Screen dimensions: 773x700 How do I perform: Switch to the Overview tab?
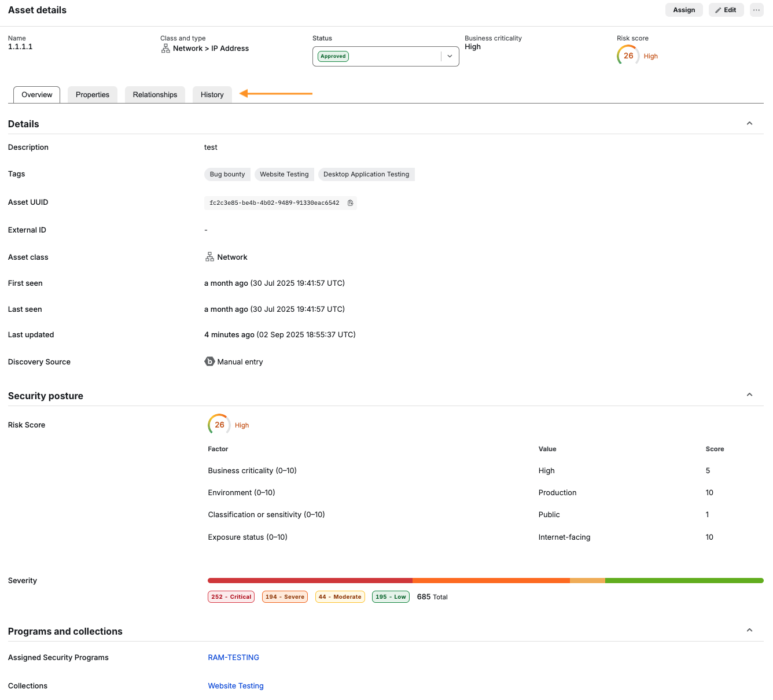click(37, 95)
